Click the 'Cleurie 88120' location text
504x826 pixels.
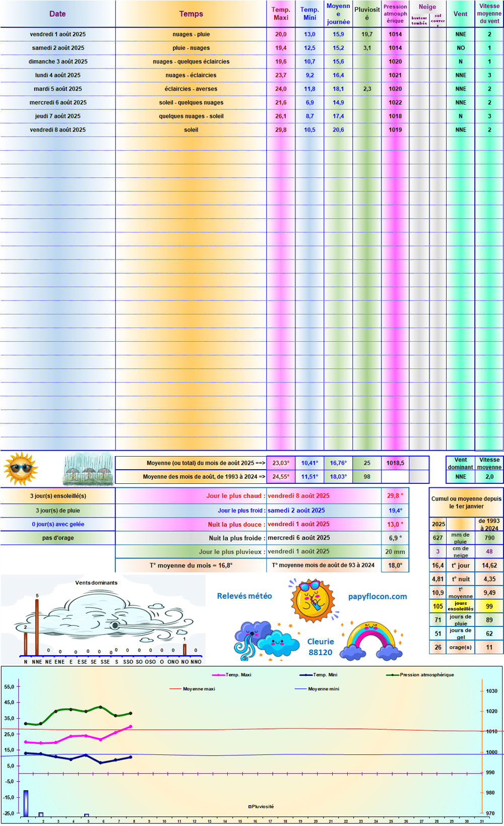[321, 647]
